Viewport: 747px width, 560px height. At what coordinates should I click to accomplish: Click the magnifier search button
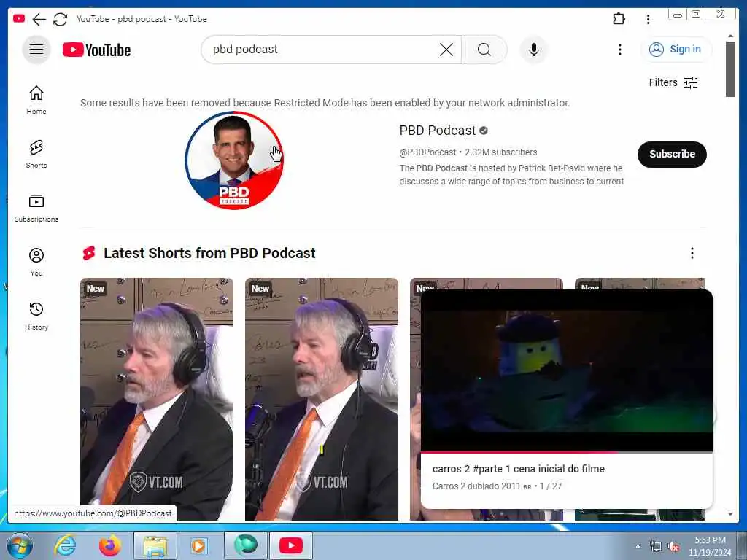tap(484, 50)
